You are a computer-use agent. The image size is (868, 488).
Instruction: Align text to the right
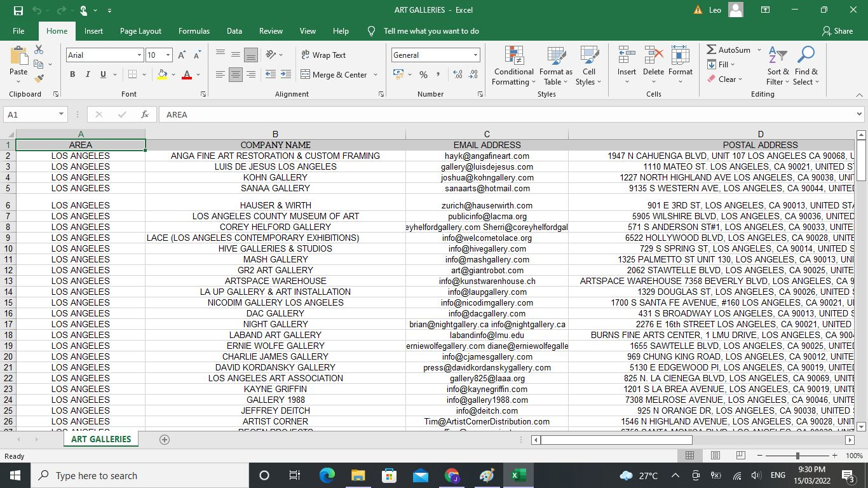pyautogui.click(x=251, y=74)
